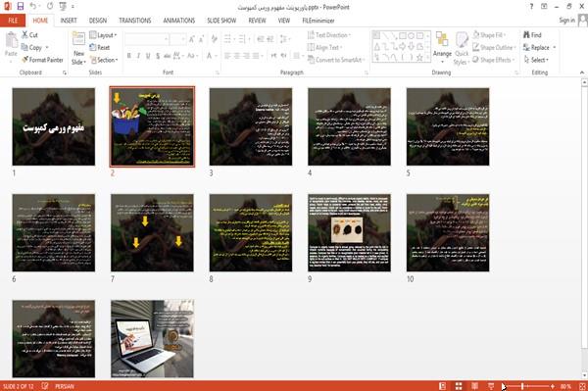Click the Reset slide button
This screenshot has height=391, width=588.
[x=100, y=47]
